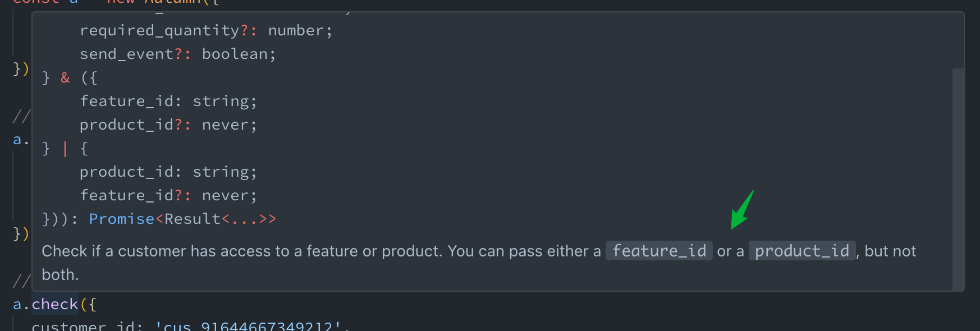Click the 'product_id: string' property line

pyautogui.click(x=168, y=172)
